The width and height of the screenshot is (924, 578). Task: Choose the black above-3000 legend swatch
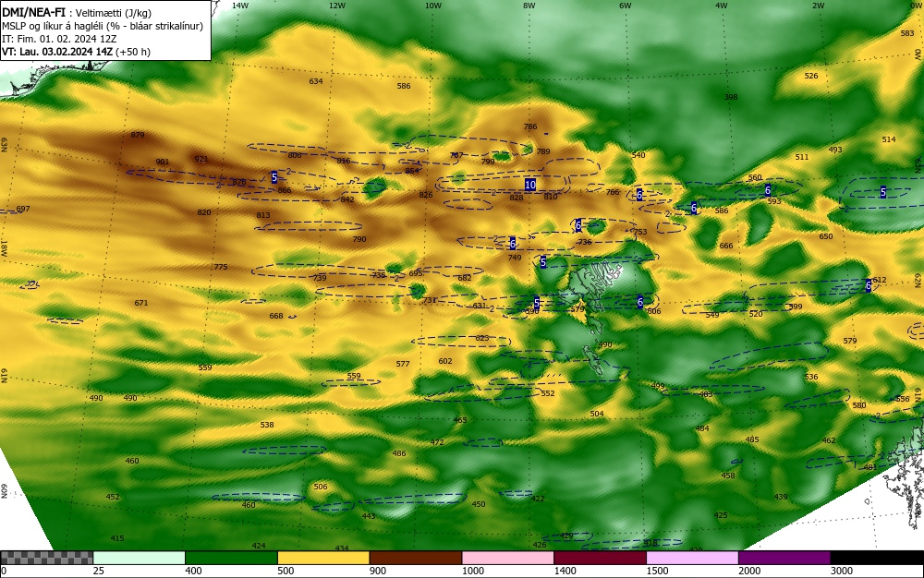pyautogui.click(x=877, y=558)
